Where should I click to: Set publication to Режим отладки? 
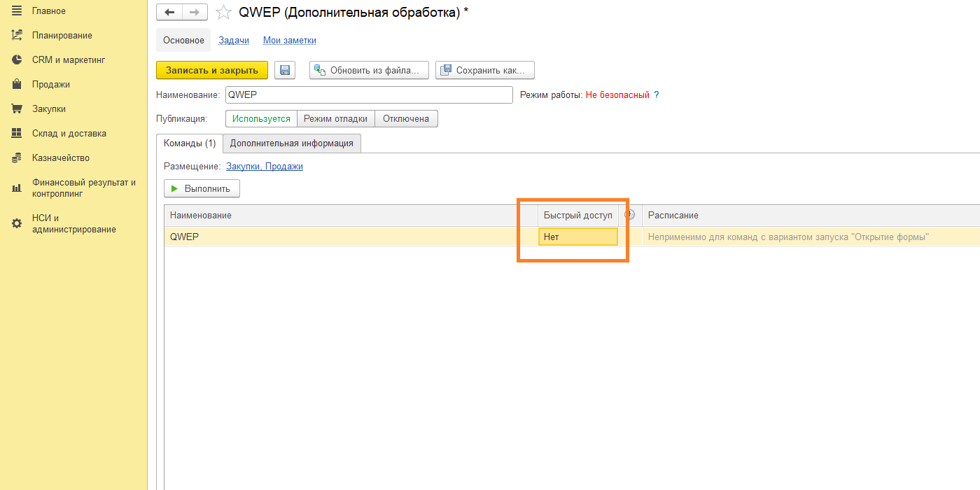(x=335, y=119)
